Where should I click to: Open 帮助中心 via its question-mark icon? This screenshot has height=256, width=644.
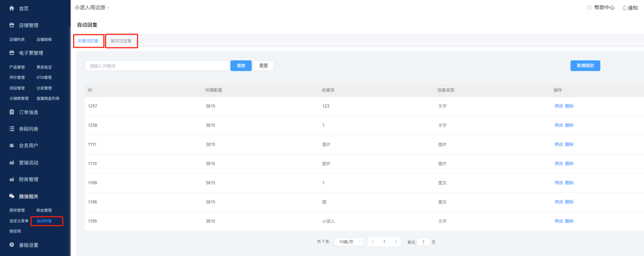[590, 8]
